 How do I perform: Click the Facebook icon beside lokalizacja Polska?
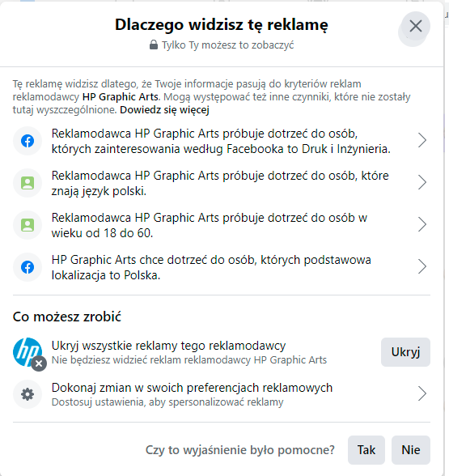[28, 267]
